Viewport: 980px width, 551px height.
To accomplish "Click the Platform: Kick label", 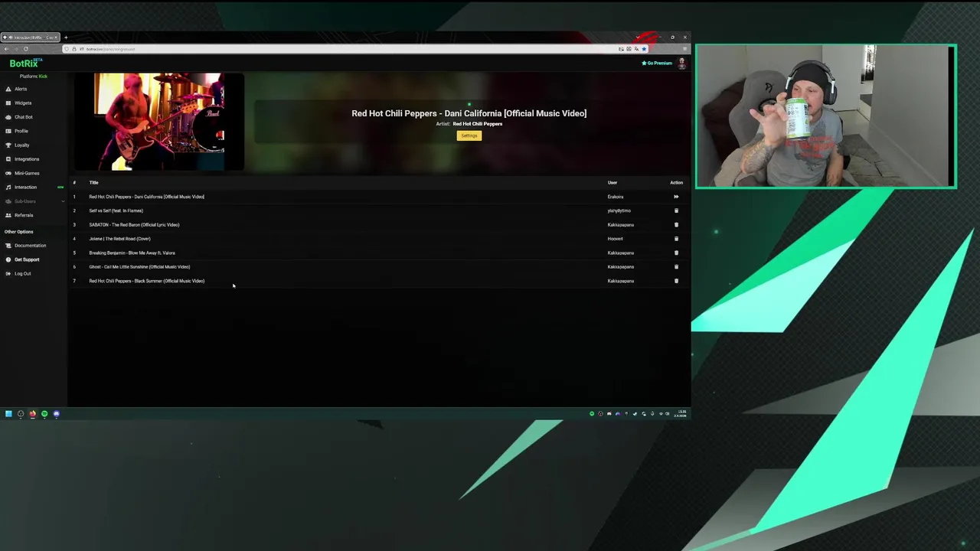I will coord(34,77).
